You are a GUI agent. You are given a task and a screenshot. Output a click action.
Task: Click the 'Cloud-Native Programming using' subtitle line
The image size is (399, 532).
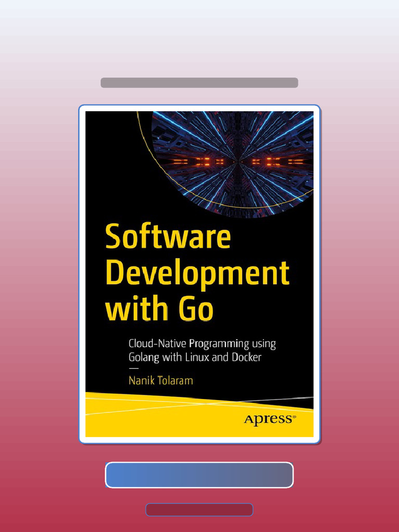[x=202, y=344]
